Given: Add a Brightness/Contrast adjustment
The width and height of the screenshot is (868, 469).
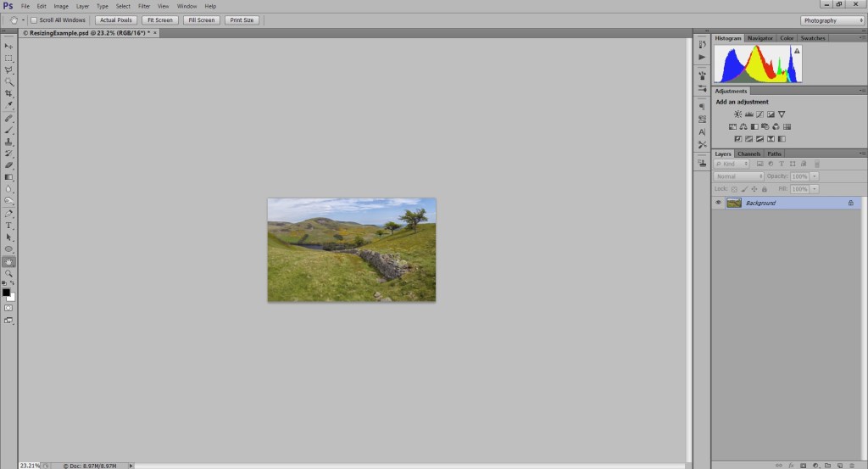Looking at the screenshot, I should [x=738, y=114].
